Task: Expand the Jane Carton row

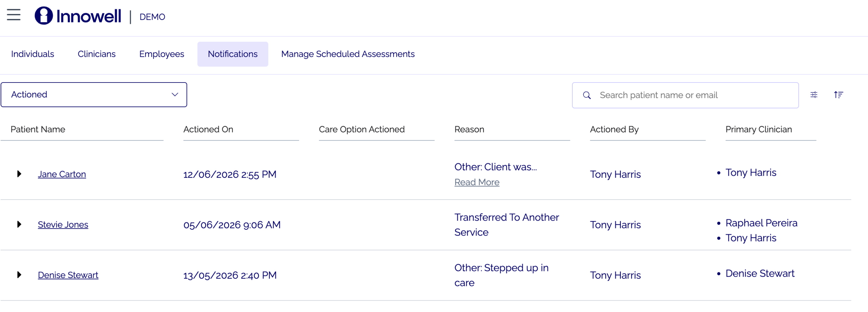Action: [x=19, y=174]
